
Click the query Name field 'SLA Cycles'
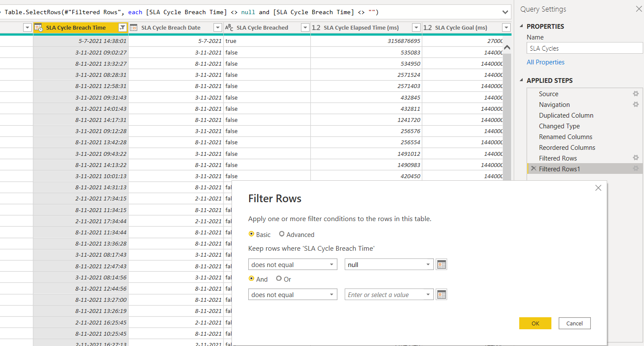pos(585,48)
